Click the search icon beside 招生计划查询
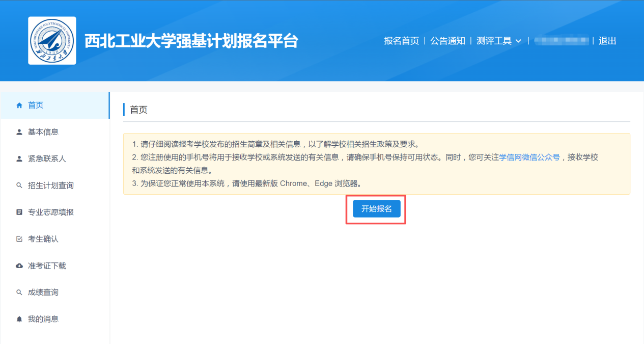The image size is (644, 344). coord(19,186)
